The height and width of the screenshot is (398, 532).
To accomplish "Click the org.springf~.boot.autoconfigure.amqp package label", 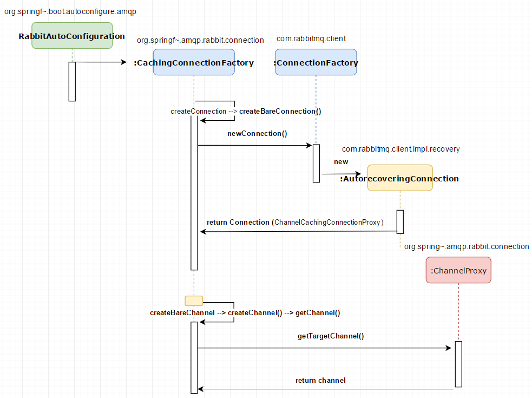I will (70, 11).
